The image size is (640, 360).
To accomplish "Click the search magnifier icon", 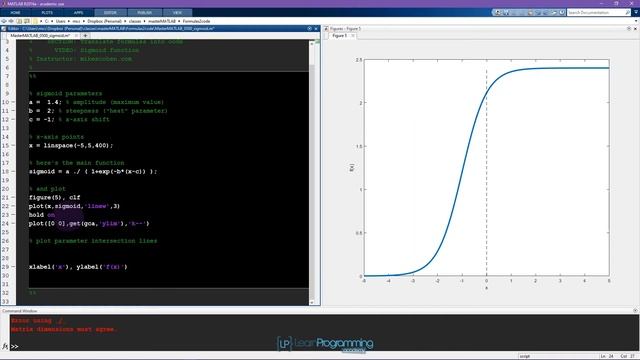I will point(627,13).
